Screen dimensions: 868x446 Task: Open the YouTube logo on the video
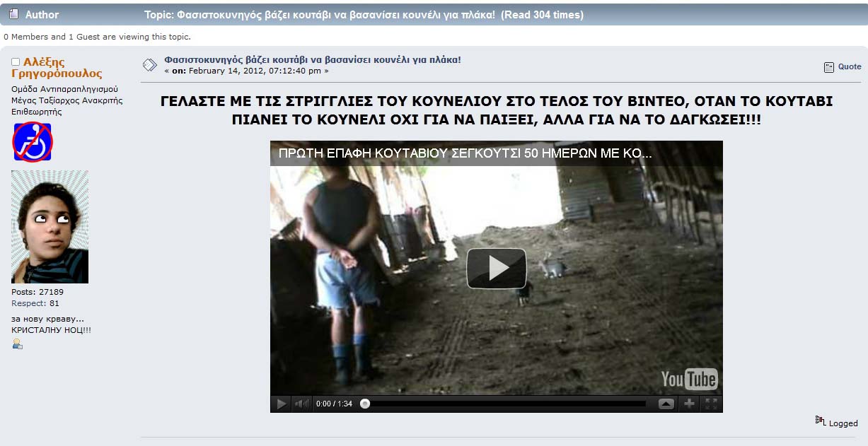[x=689, y=380]
